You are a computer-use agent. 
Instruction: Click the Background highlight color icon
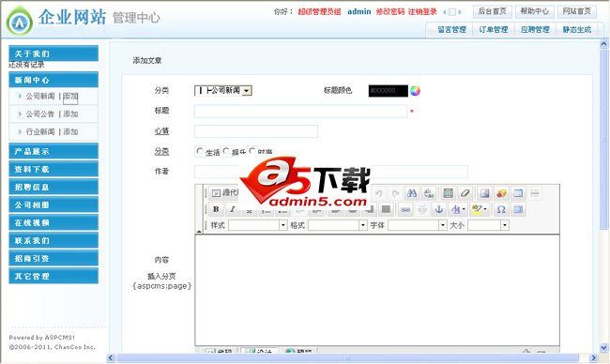pos(477,209)
